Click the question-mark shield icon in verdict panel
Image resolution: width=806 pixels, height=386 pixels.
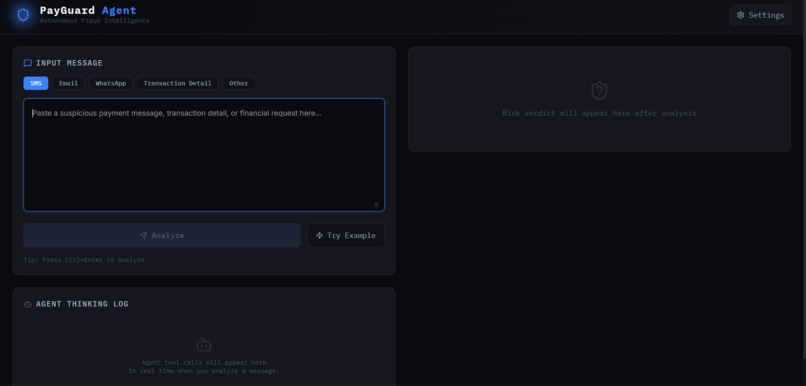(599, 91)
